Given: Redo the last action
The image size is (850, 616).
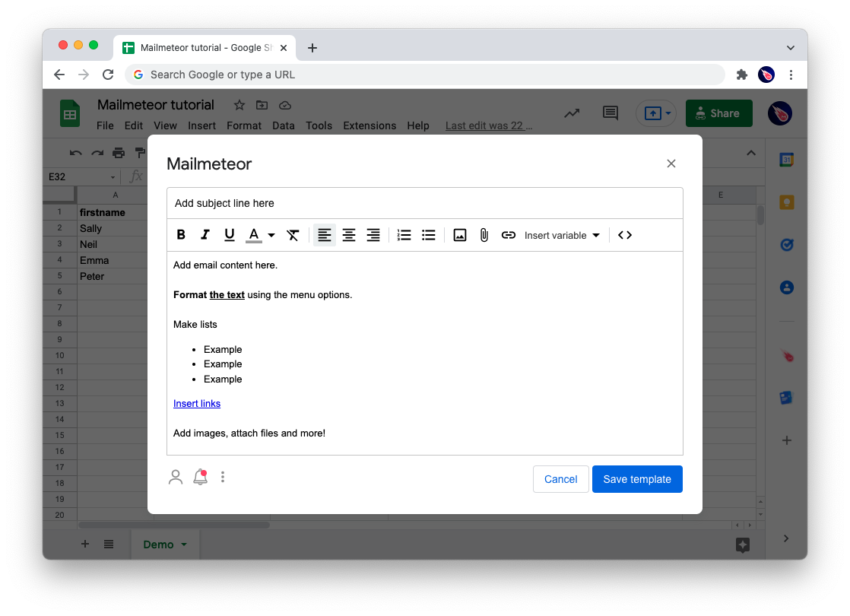Looking at the screenshot, I should tap(97, 153).
